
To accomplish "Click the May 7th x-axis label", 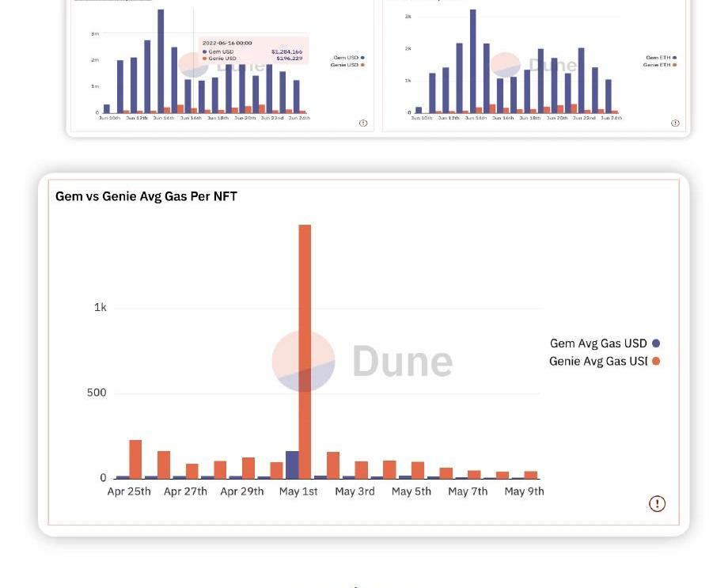I will pos(468,491).
